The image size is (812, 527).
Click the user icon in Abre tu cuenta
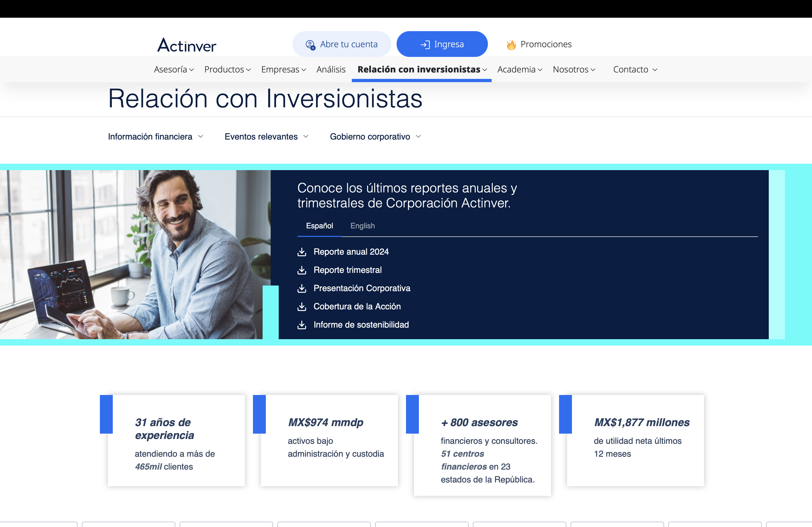click(x=310, y=45)
